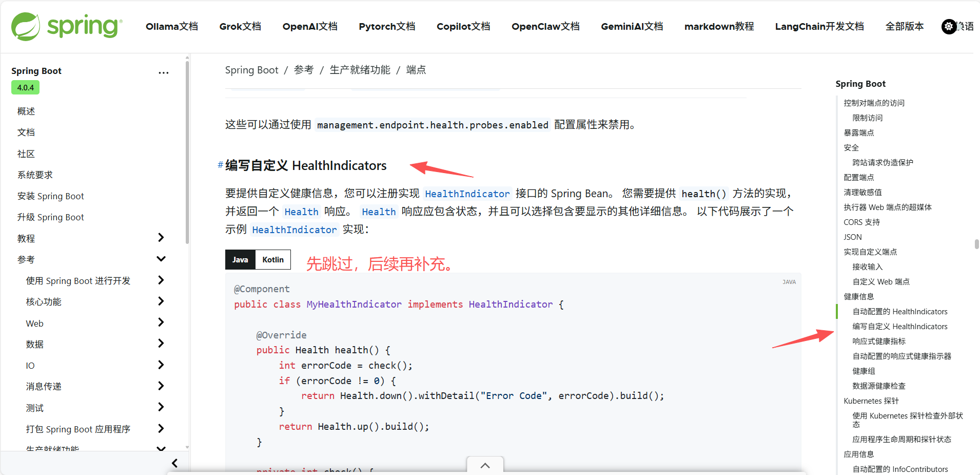This screenshot has width=980, height=475.
Task: Jump to JSON in the page outline
Action: click(x=853, y=237)
